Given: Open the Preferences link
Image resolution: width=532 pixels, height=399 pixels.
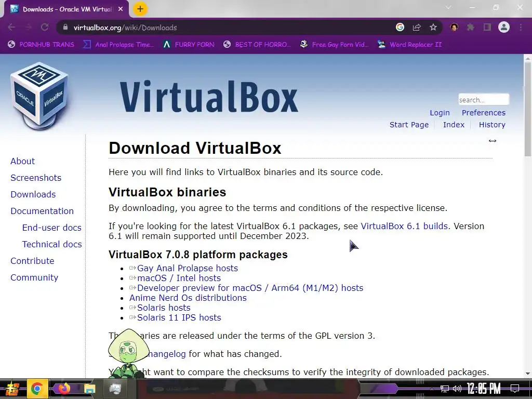Looking at the screenshot, I should coord(484,113).
